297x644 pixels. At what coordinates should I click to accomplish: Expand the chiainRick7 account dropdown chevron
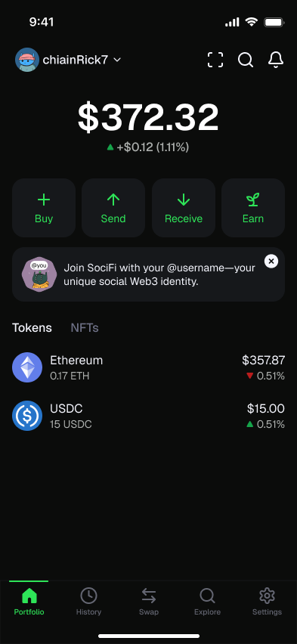(x=117, y=60)
